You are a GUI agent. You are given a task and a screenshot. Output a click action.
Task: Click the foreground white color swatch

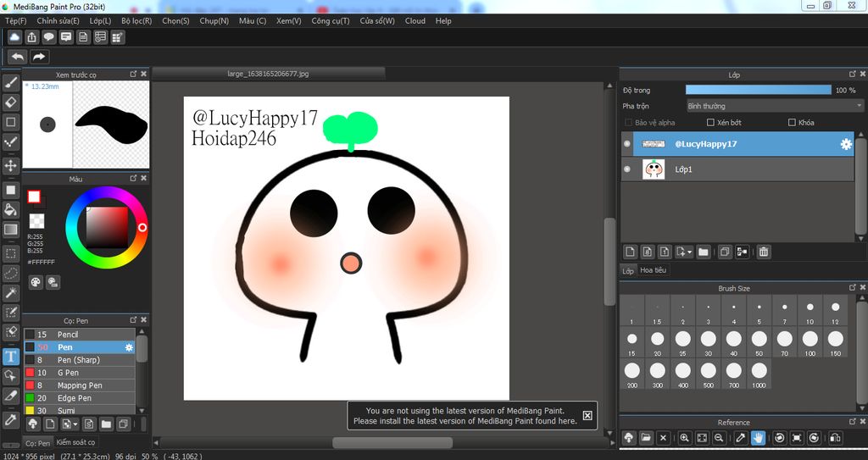(34, 197)
